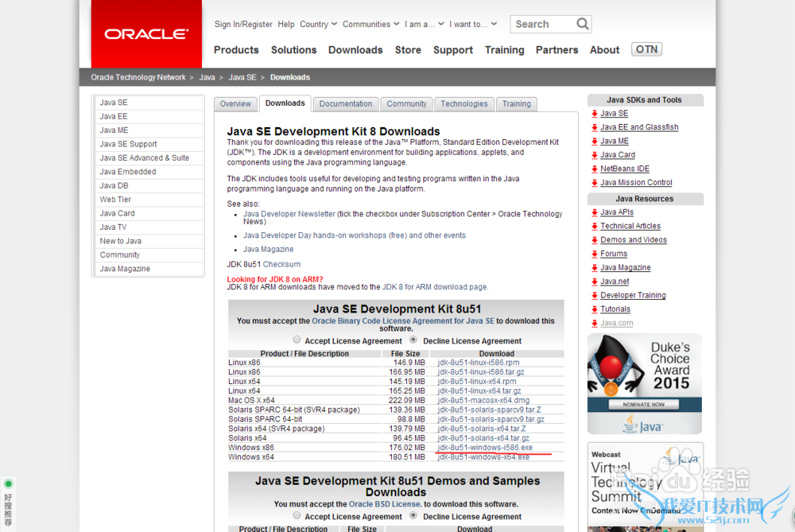
Task: Select Accept License Agreement for JDK 8u51
Action: pos(297,340)
